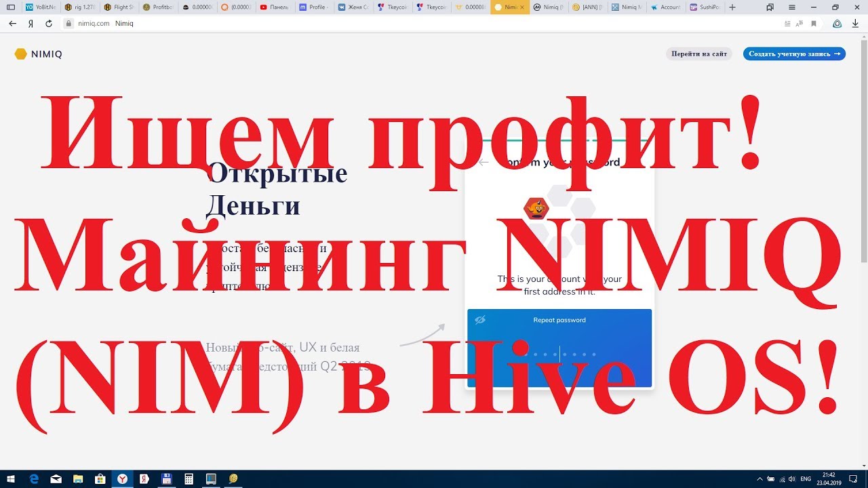The height and width of the screenshot is (488, 868).
Task: Open the Yandex browser hamburger menu
Action: (791, 7)
